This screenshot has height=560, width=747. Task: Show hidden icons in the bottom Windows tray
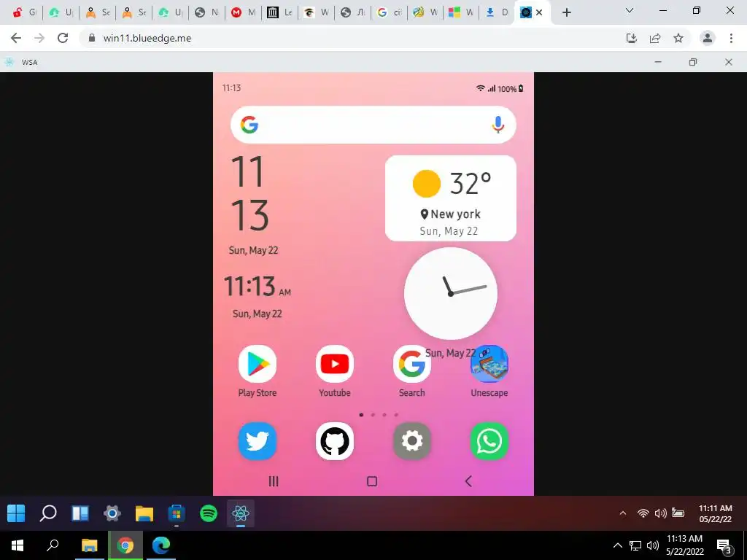click(617, 545)
